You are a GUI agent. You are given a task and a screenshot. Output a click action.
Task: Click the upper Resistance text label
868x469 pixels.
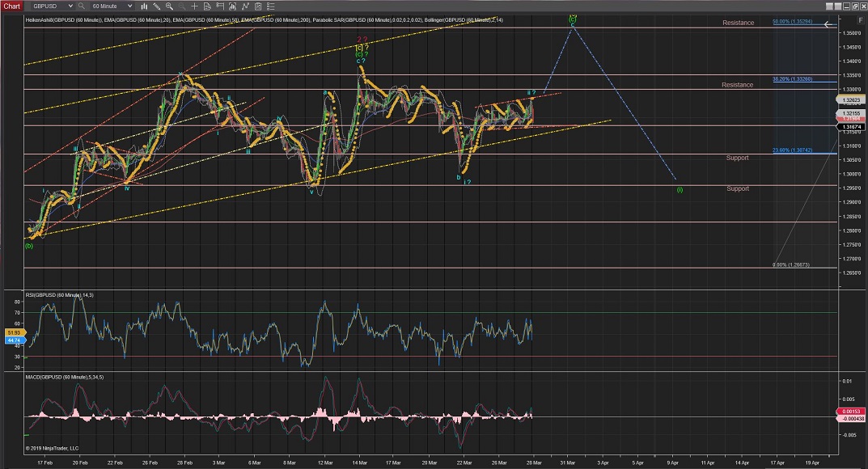click(x=738, y=23)
